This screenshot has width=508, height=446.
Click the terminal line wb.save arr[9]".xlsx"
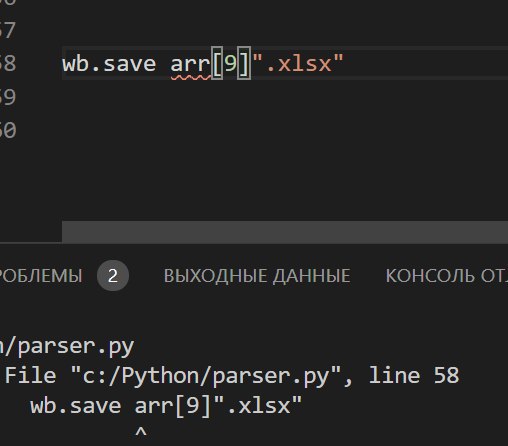(166, 406)
